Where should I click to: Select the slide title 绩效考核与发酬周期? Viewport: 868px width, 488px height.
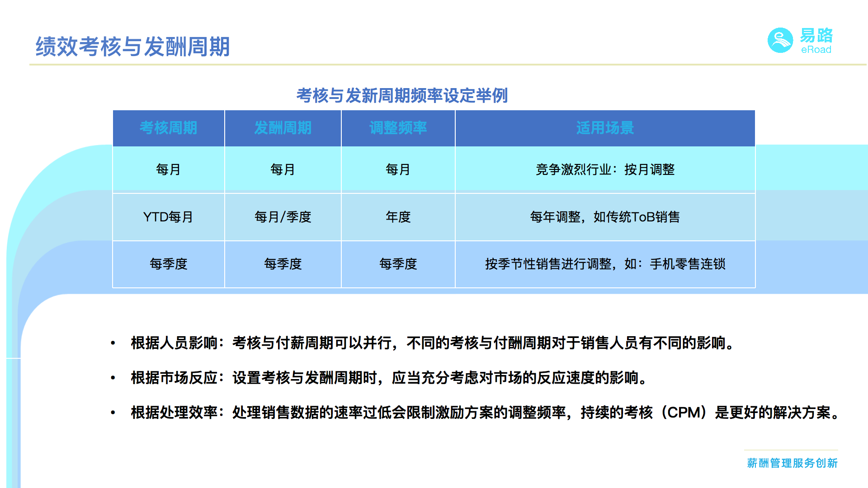[132, 47]
